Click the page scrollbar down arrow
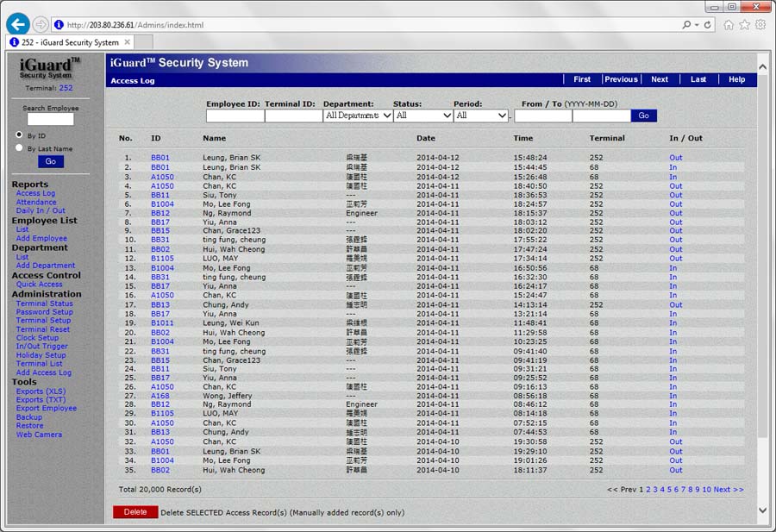Image resolution: width=776 pixels, height=532 pixels. pos(763,510)
